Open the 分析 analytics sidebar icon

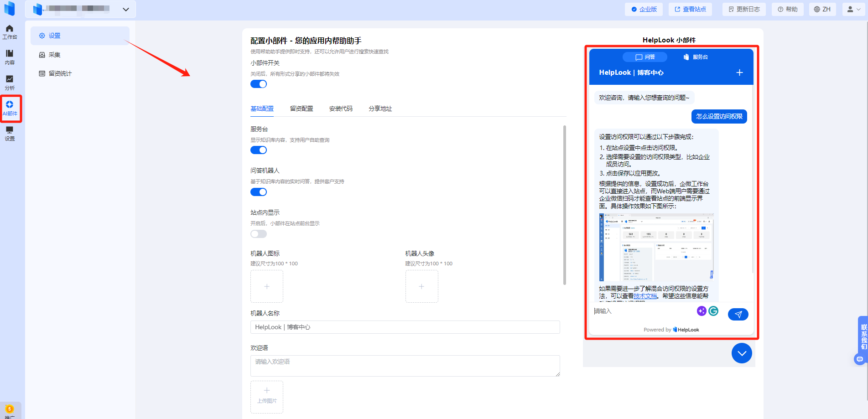tap(10, 83)
